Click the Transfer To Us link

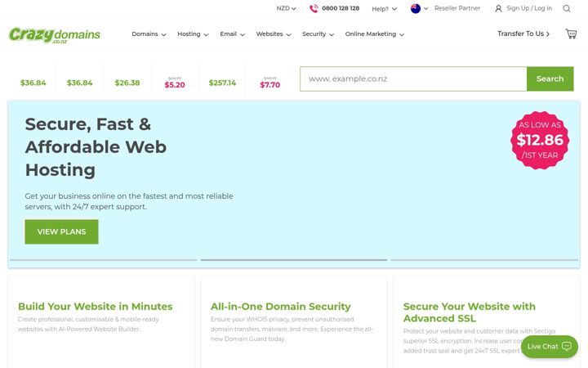(523, 34)
